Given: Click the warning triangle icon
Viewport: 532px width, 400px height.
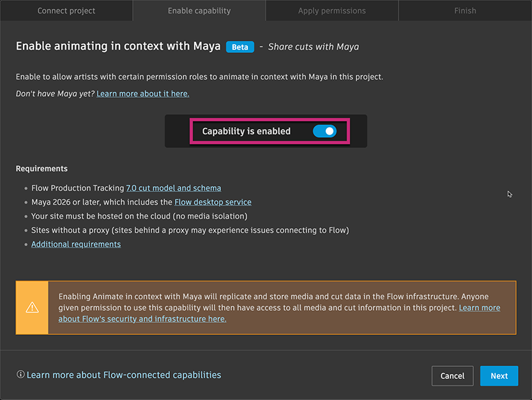Looking at the screenshot, I should click(32, 307).
